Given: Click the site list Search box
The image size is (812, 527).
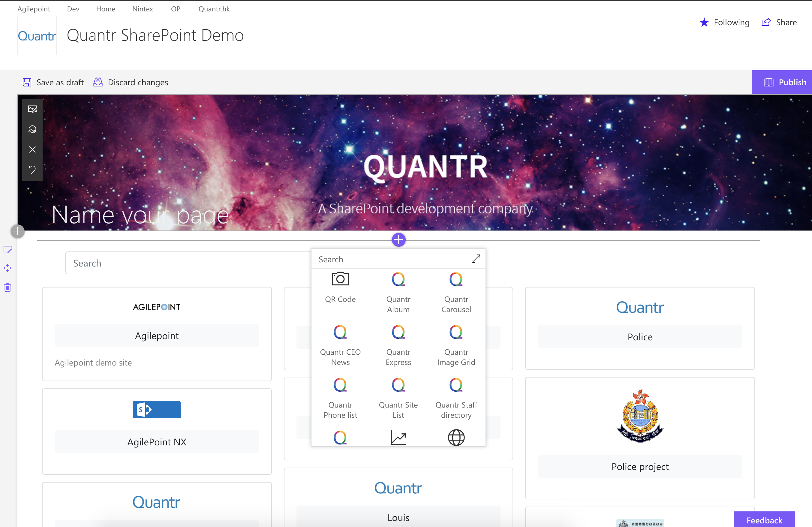Looking at the screenshot, I should click(188, 263).
